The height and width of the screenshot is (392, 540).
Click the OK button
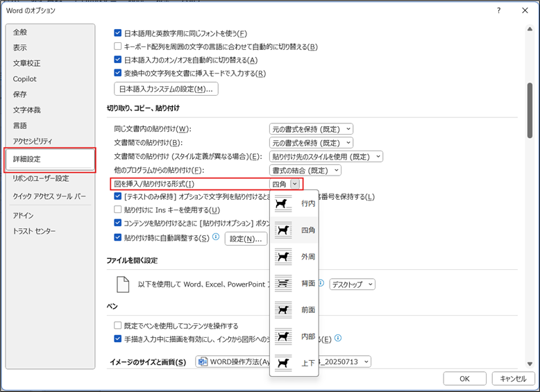[464, 378]
